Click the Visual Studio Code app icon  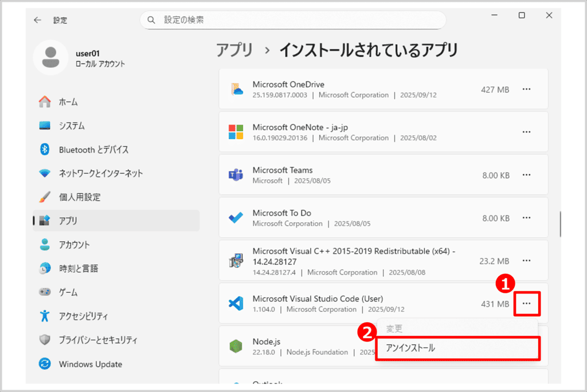pos(236,303)
